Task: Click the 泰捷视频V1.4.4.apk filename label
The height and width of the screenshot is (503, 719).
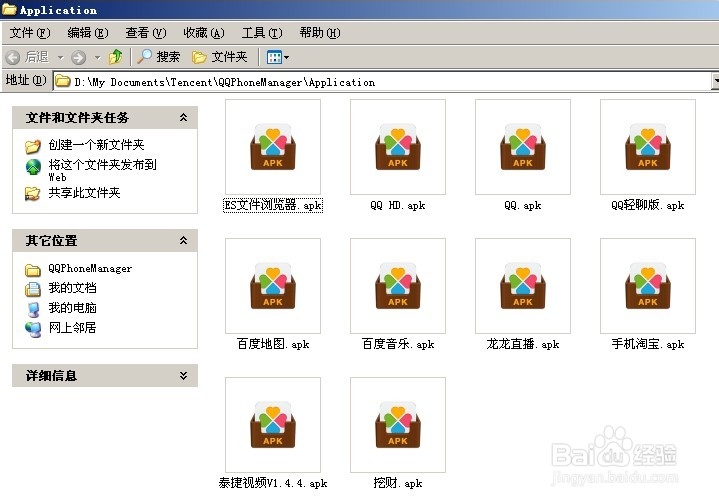Action: click(273, 483)
